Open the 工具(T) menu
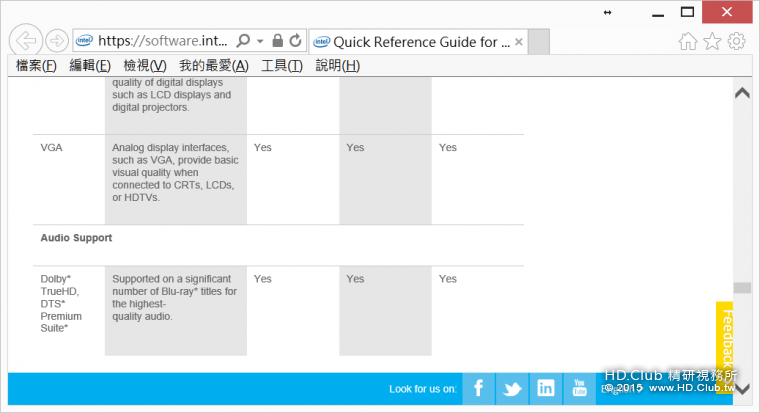The width and height of the screenshot is (760, 413). [x=282, y=66]
